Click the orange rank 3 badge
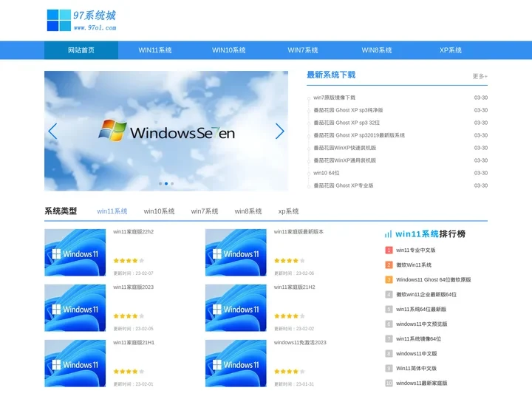 (x=389, y=280)
